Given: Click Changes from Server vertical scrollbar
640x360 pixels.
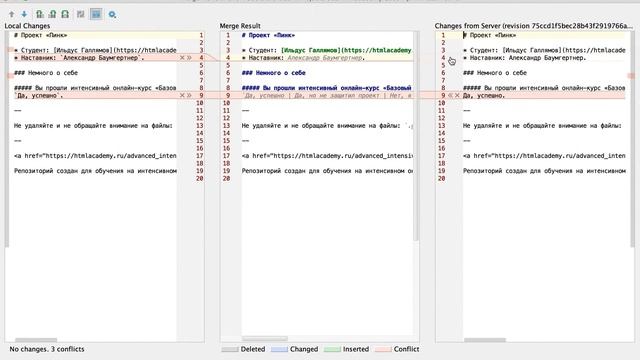Looking at the screenshot, I should pyautogui.click(x=632, y=139).
